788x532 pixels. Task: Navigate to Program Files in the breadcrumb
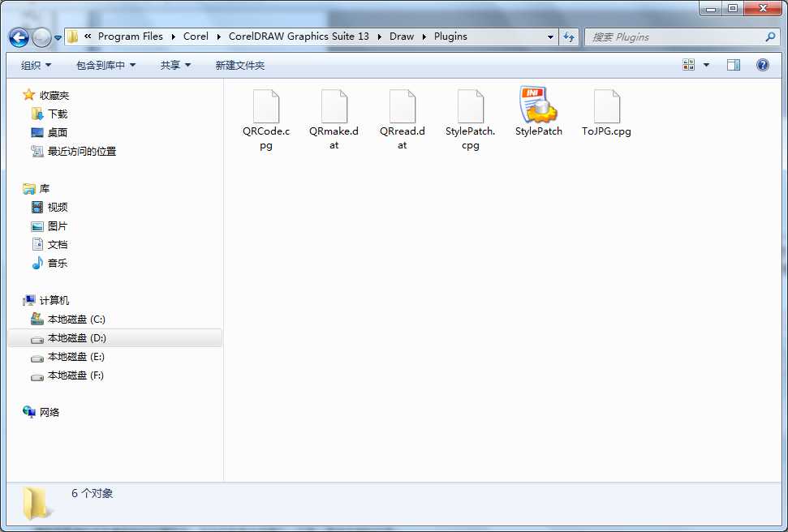130,36
